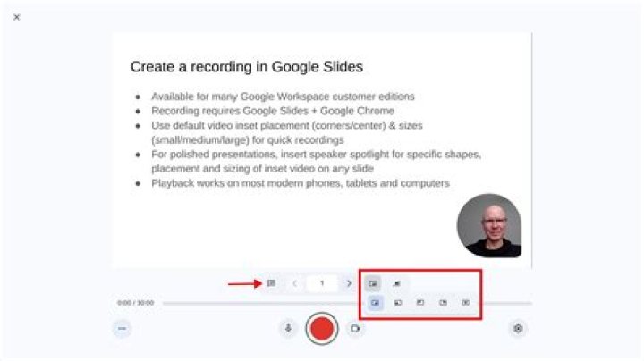Select the camera inset placement options icon
The image size is (644, 361).
pyautogui.click(x=373, y=283)
